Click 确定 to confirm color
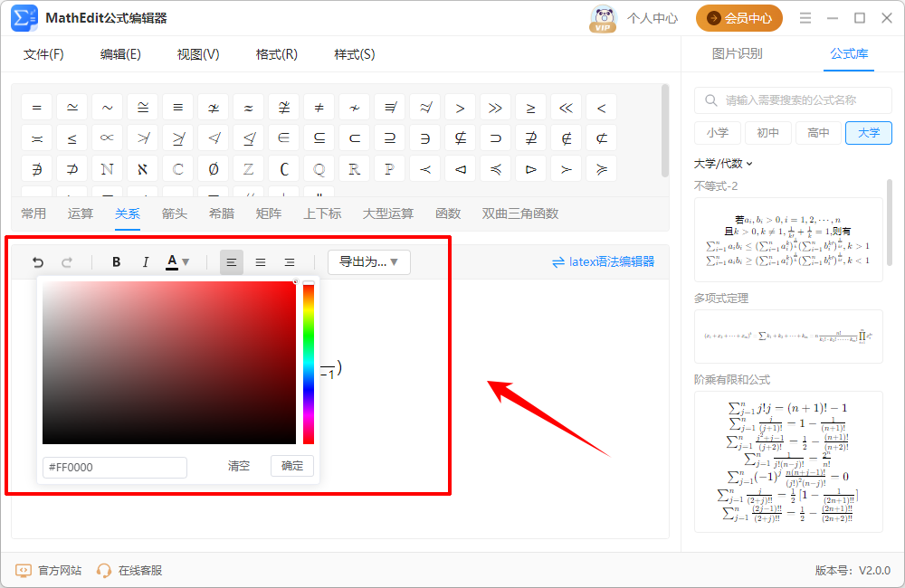 point(292,466)
